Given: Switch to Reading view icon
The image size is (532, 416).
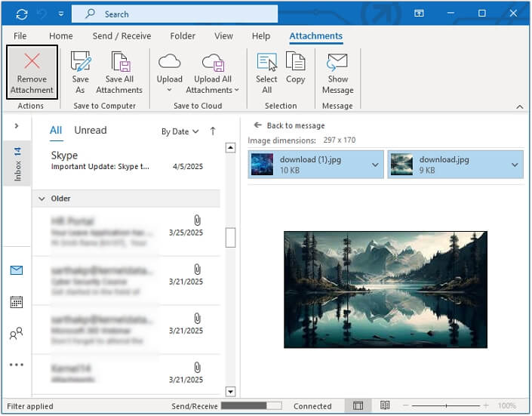Looking at the screenshot, I should point(385,405).
